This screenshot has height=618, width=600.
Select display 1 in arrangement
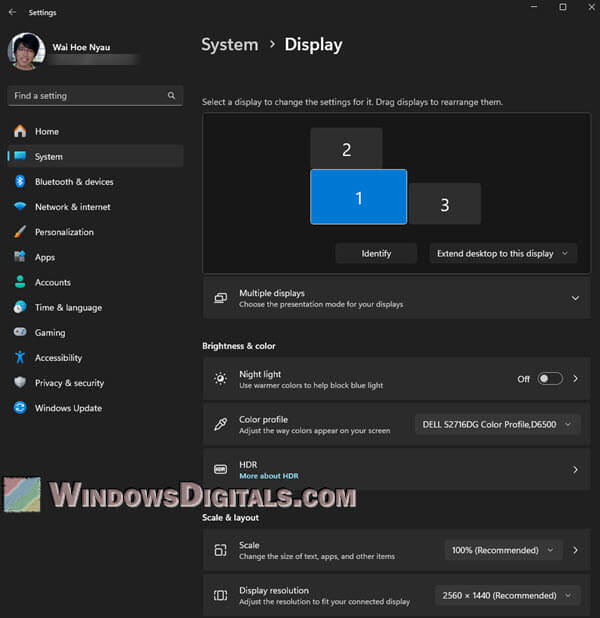pos(358,197)
